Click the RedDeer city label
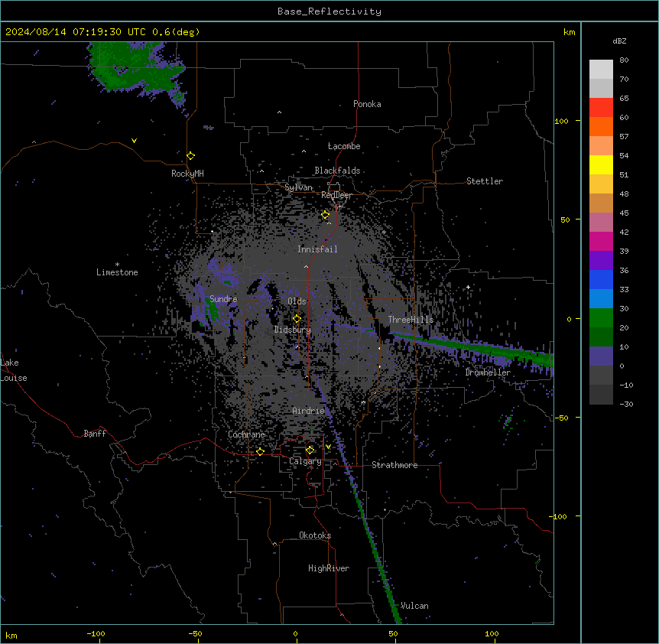Viewport: 659px width, 644px height. click(x=336, y=195)
